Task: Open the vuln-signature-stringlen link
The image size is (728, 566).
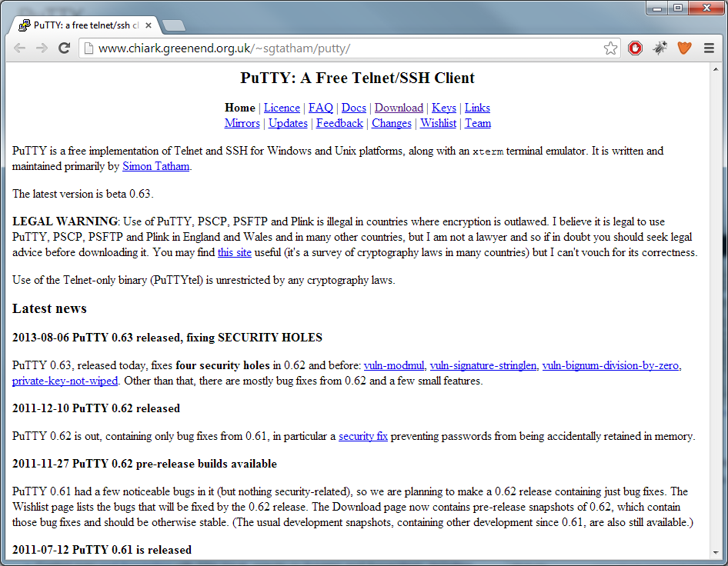Action: coord(483,365)
